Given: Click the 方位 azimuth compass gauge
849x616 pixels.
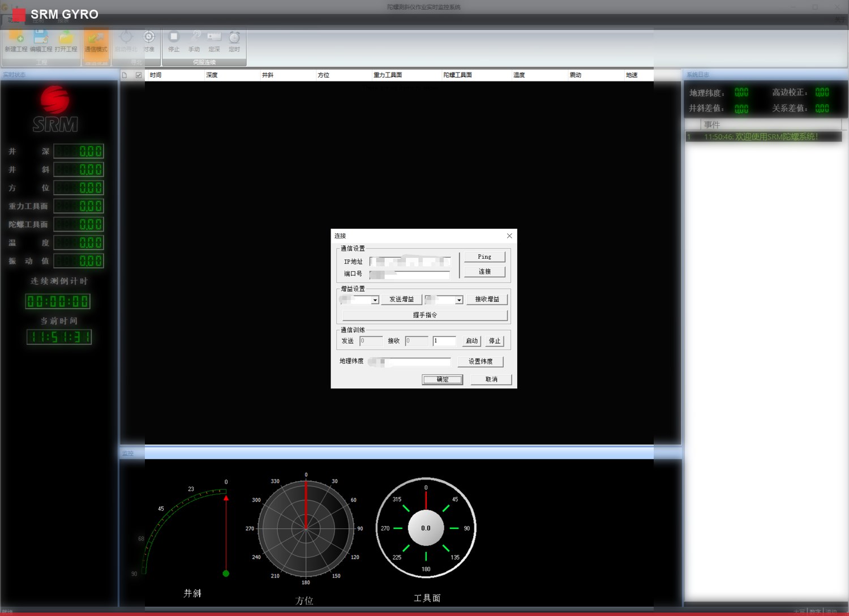Looking at the screenshot, I should pos(306,529).
